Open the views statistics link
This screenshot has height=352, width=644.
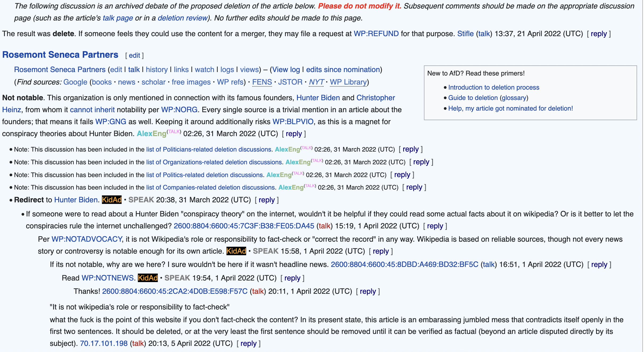(249, 70)
